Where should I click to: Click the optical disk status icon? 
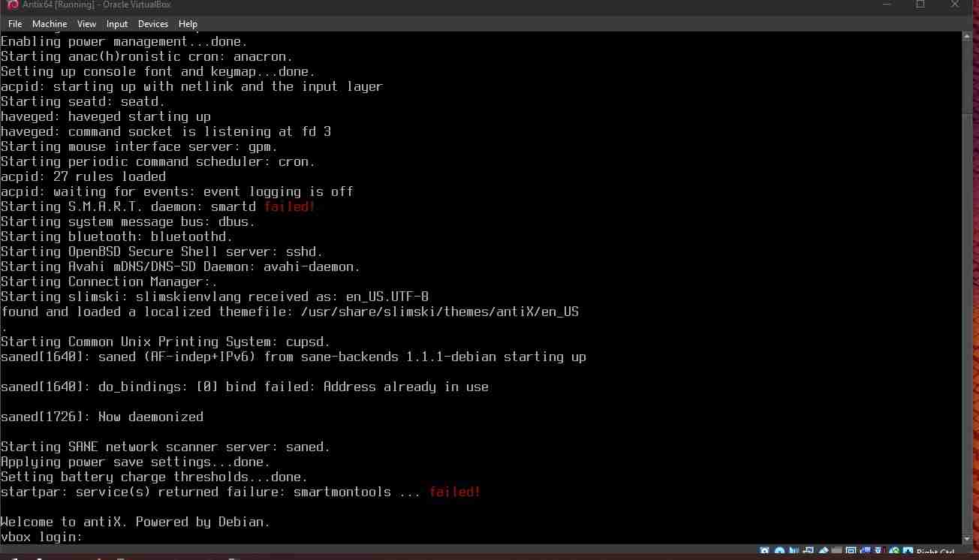pyautogui.click(x=779, y=553)
